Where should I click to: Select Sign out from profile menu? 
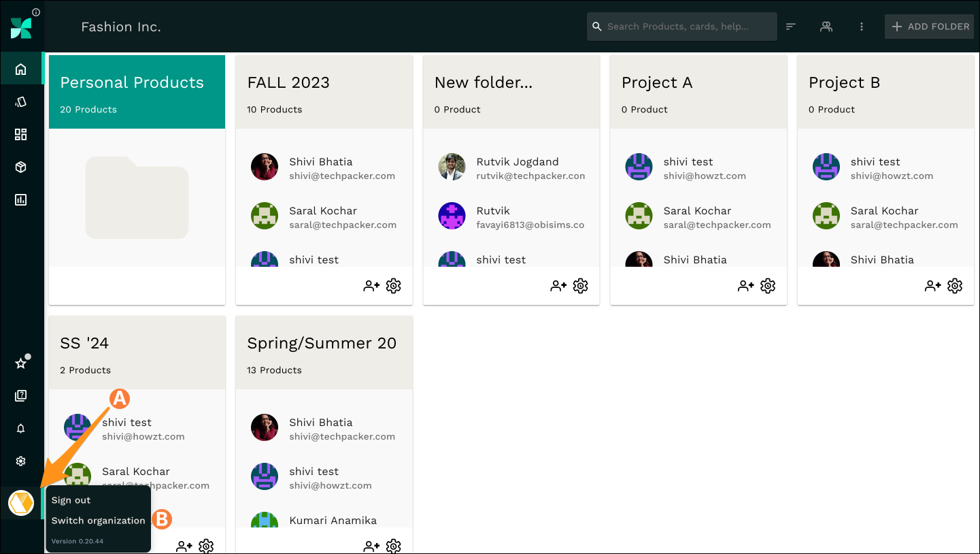click(x=71, y=500)
